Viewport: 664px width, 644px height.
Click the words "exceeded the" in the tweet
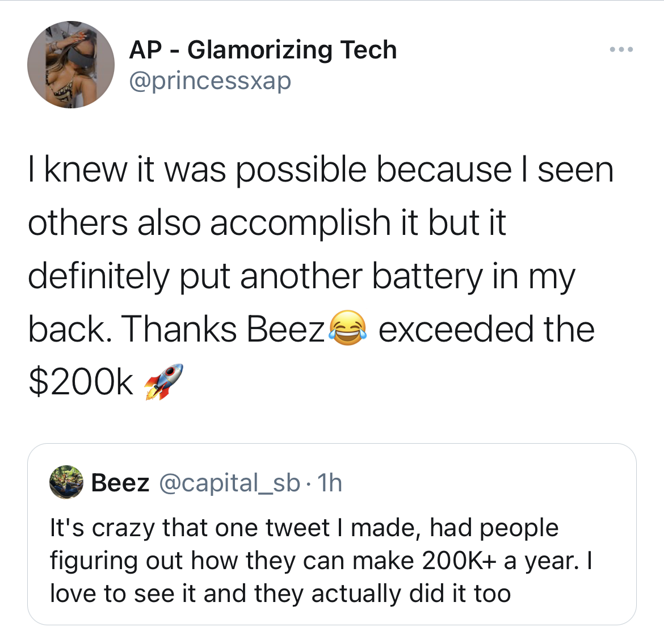(486, 330)
